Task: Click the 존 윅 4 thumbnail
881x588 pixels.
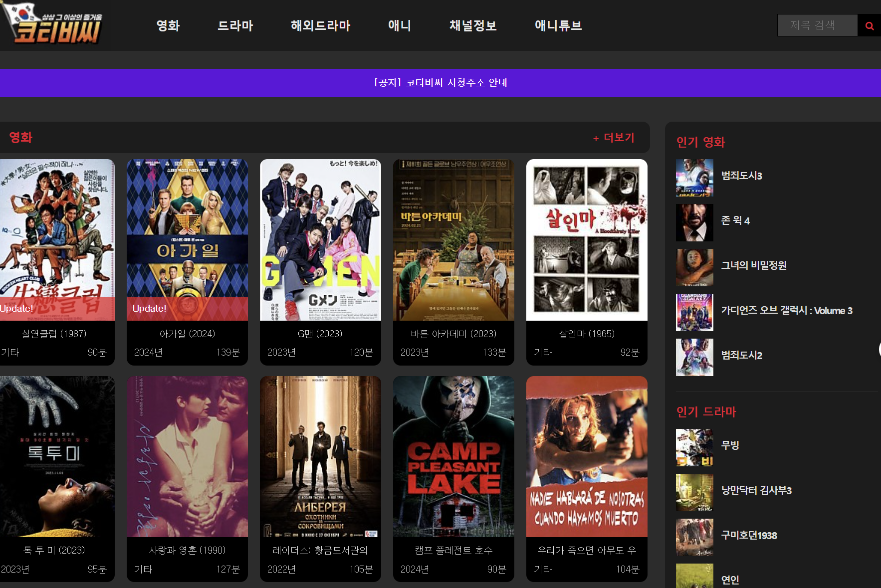Action: click(x=694, y=222)
